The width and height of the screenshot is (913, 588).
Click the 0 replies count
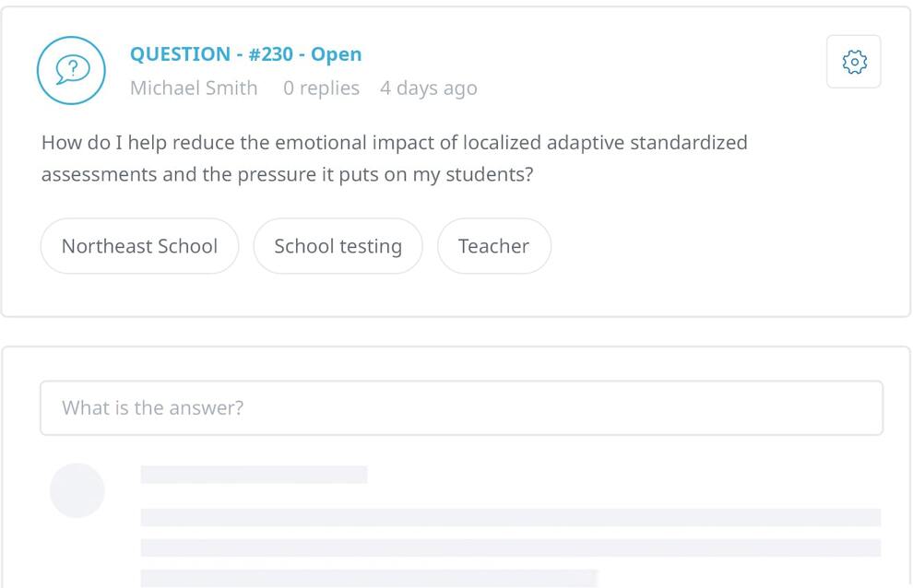point(321,88)
